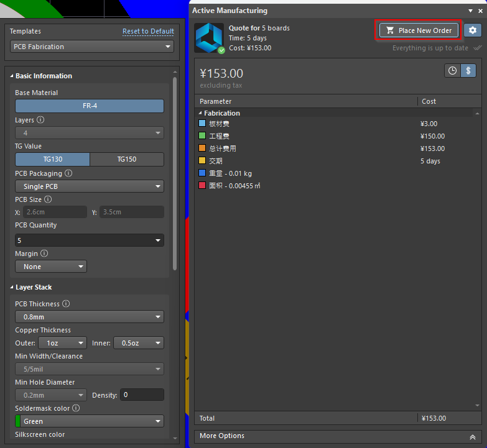Open the Active Manufacturing panel options arrow
This screenshot has width=487, height=448.
pos(471,11)
